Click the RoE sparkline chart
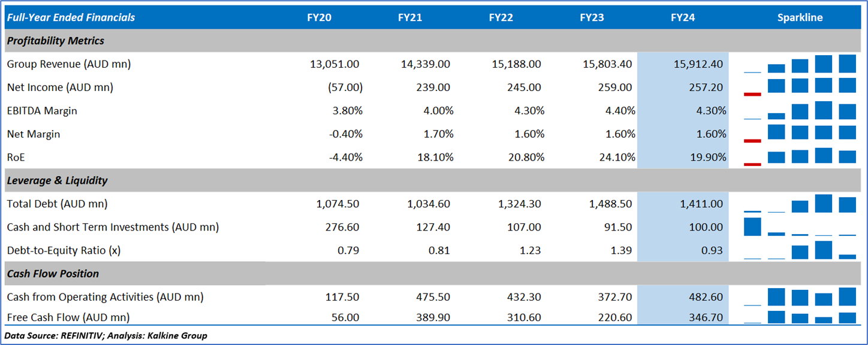This screenshot has width=868, height=345. pyautogui.click(x=800, y=157)
